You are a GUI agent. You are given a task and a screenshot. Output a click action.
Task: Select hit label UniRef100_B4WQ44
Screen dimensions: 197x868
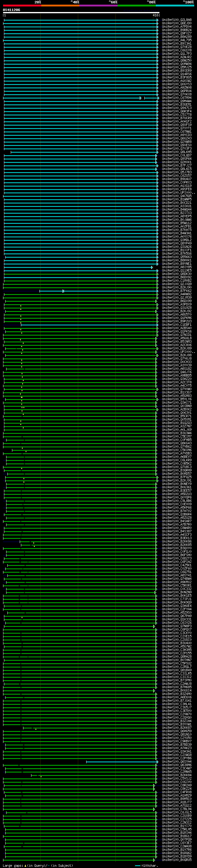(x=176, y=210)
